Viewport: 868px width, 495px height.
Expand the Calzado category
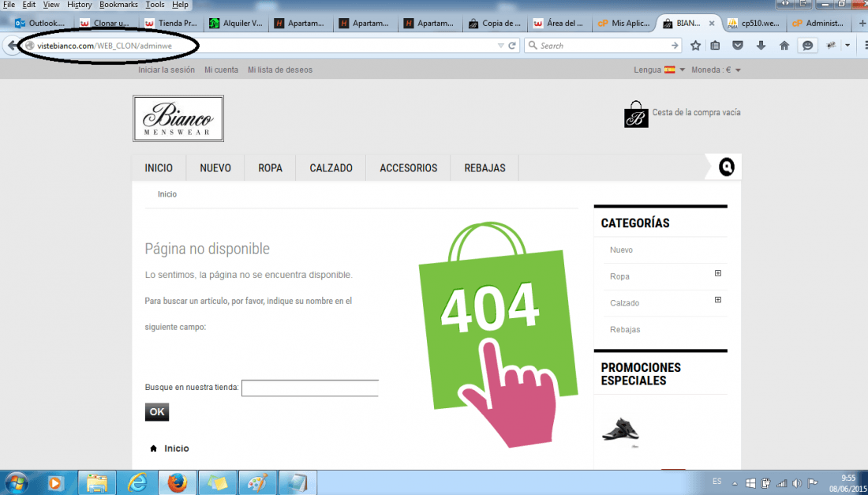click(x=718, y=300)
